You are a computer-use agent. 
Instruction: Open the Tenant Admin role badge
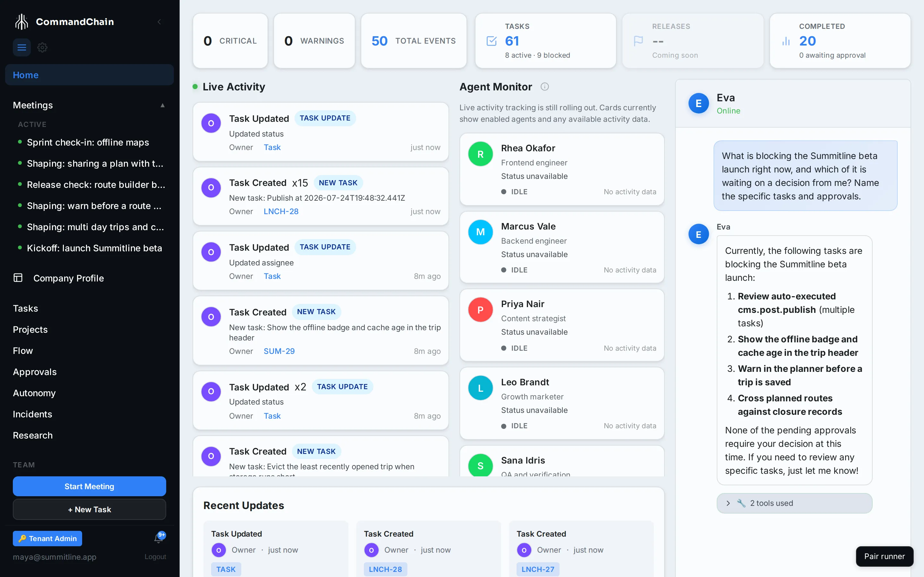[x=47, y=539]
